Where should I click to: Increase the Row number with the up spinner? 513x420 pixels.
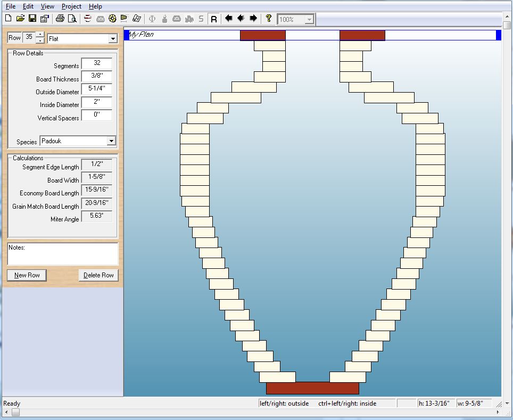click(x=39, y=35)
